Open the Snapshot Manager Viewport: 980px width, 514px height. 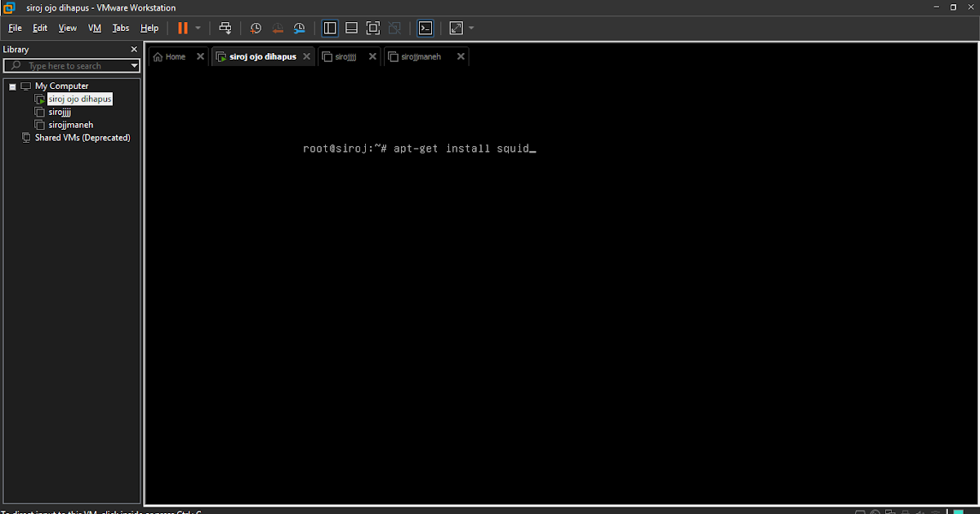tap(299, 27)
